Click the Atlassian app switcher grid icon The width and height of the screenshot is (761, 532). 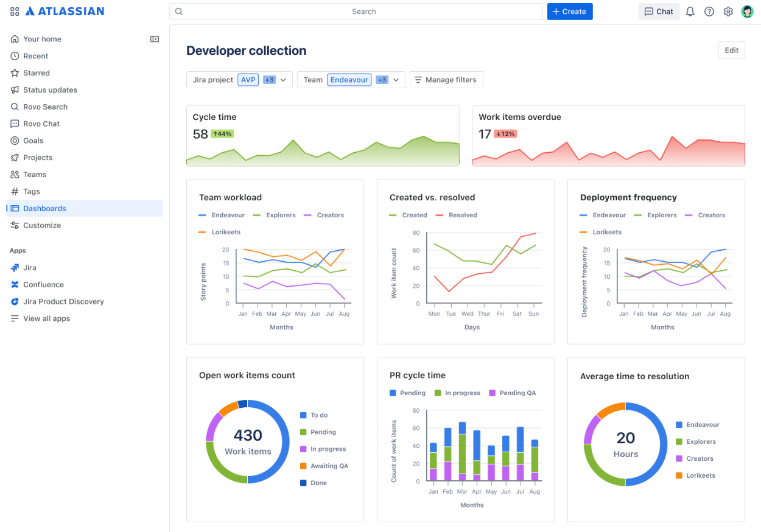pyautogui.click(x=14, y=11)
